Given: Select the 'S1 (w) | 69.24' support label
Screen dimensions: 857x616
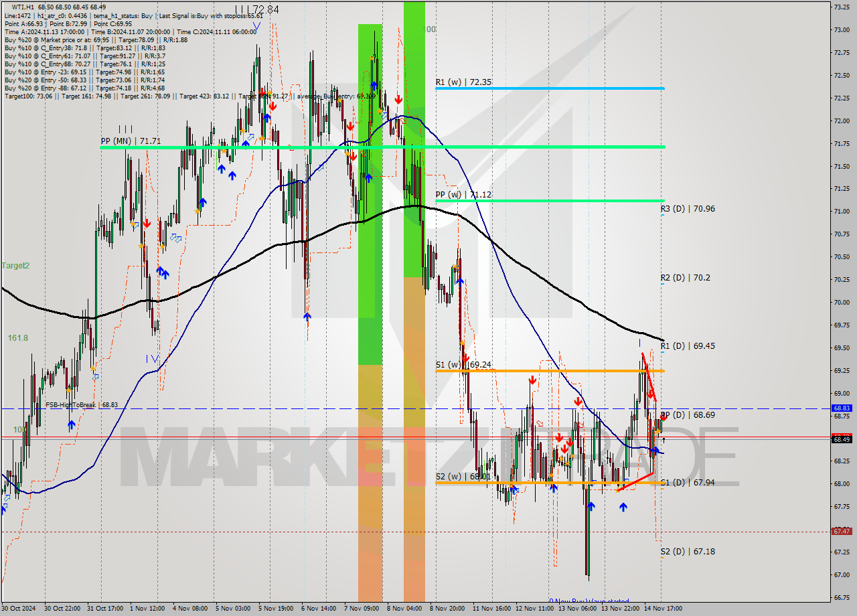Looking at the screenshot, I should pos(463,365).
